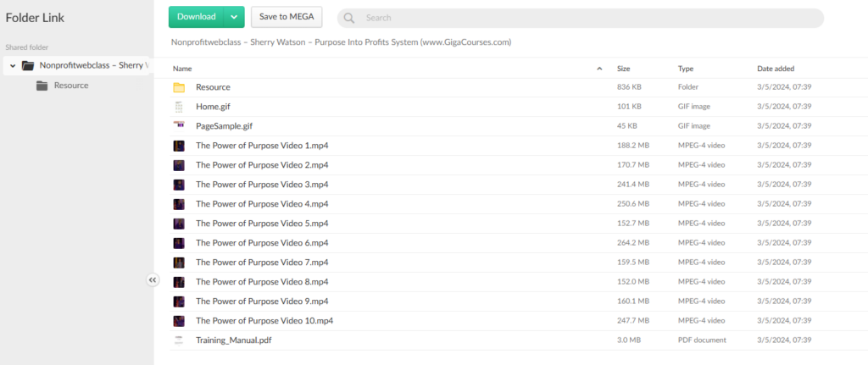The width and height of the screenshot is (868, 365).
Task: Select The Power of Purpose Video 10.mp4 row
Action: click(x=264, y=321)
